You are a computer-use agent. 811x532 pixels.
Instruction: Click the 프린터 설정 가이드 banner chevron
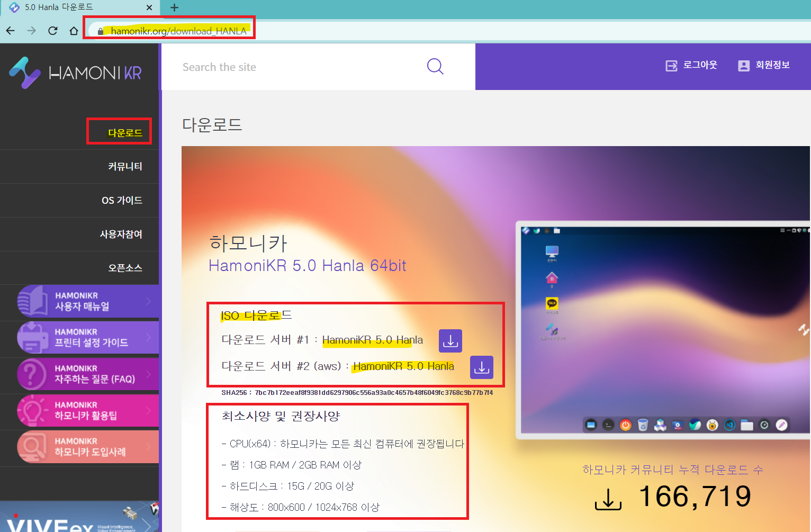(148, 337)
